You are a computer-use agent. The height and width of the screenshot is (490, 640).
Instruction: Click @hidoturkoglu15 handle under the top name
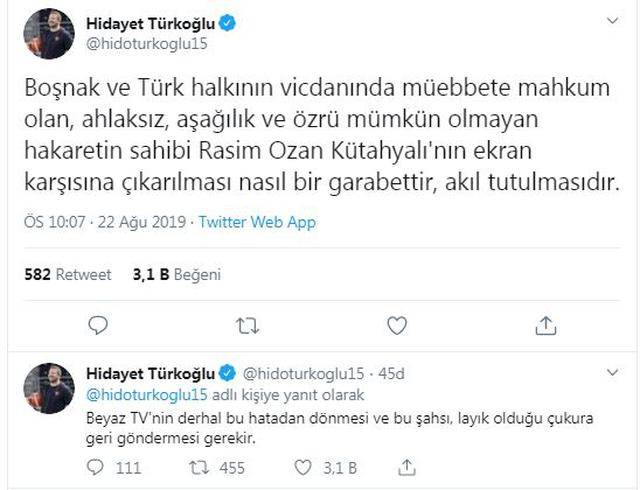[147, 44]
